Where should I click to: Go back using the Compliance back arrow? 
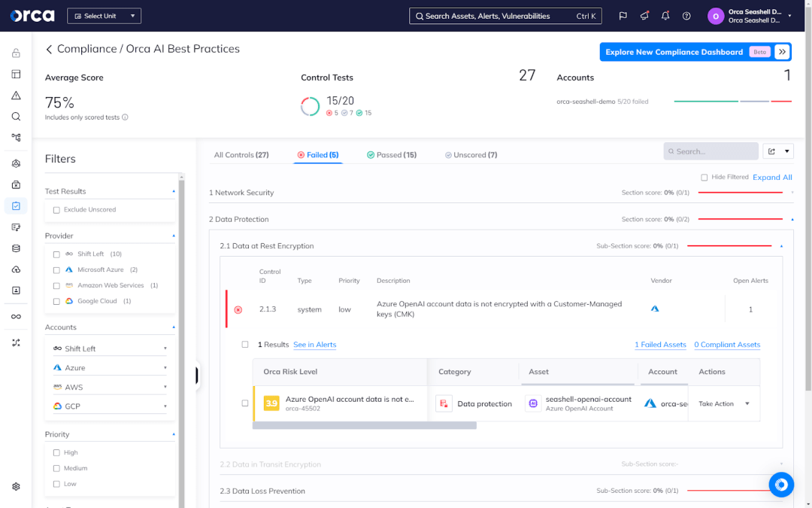[x=49, y=49]
